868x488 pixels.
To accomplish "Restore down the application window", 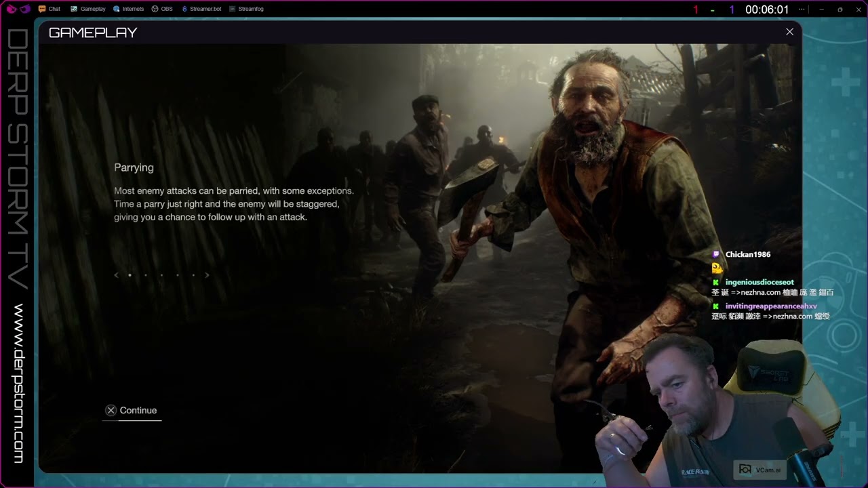I will (x=840, y=9).
